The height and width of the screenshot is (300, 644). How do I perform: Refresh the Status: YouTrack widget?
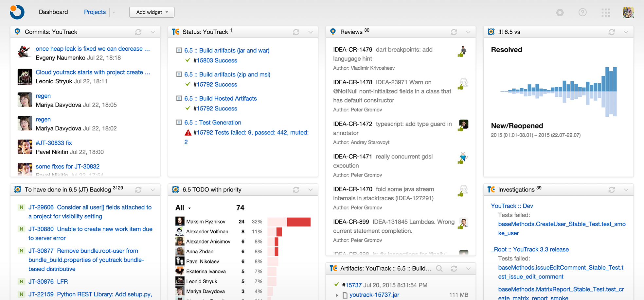(x=296, y=32)
